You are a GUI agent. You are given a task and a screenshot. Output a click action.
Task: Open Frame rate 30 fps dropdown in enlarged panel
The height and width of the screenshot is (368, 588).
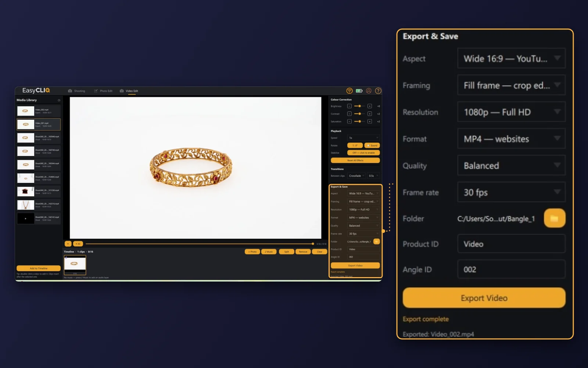pos(511,192)
